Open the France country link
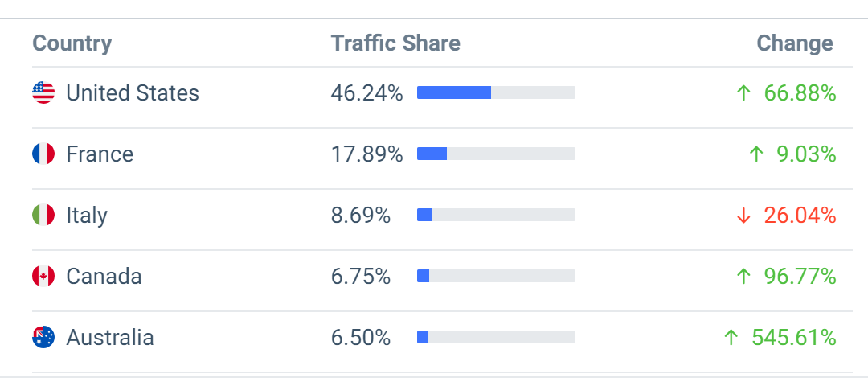Image resolution: width=868 pixels, height=378 pixels. point(100,154)
